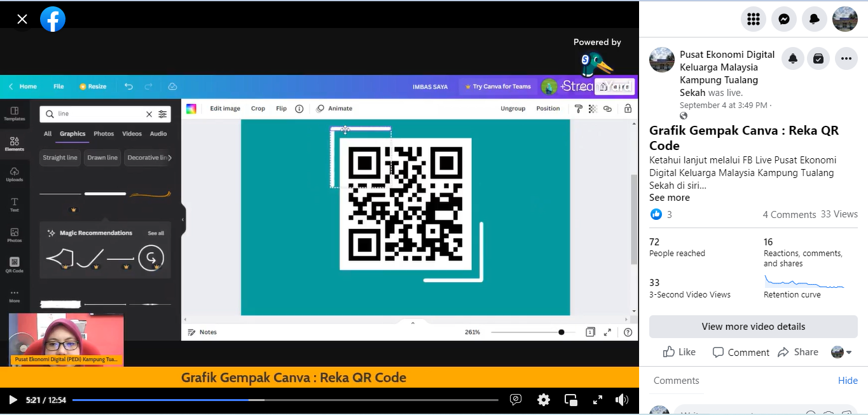Select the Straight line suggestion chip
868x415 pixels.
tap(60, 158)
